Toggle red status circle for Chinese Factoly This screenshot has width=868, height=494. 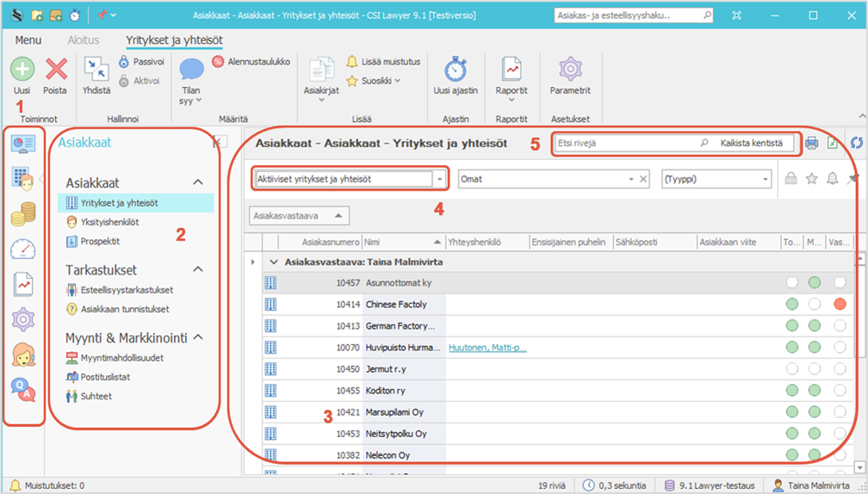tap(840, 304)
